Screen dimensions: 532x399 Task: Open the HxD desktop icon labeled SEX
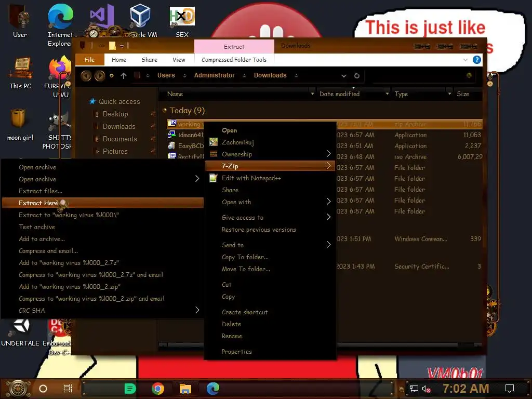(x=182, y=21)
